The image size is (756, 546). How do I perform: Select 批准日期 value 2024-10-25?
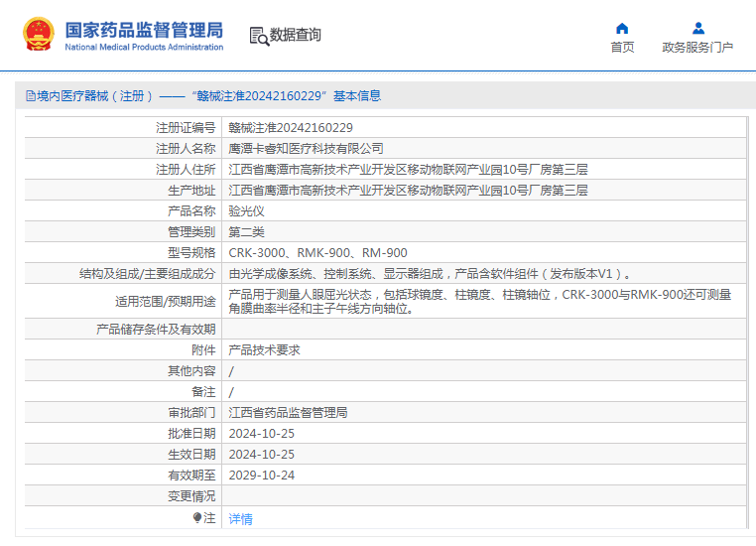click(261, 433)
